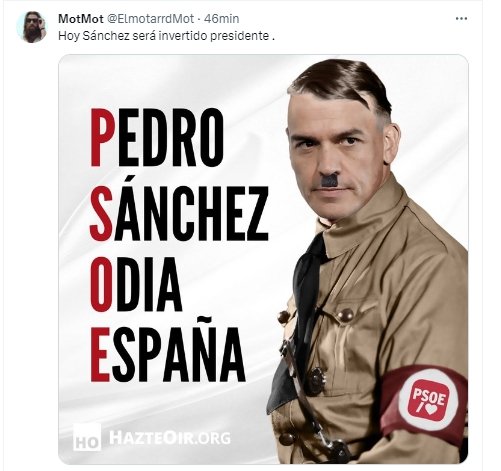The width and height of the screenshot is (501, 471).
Task: Click the HazteOir.org watermark text
Action: [170, 437]
